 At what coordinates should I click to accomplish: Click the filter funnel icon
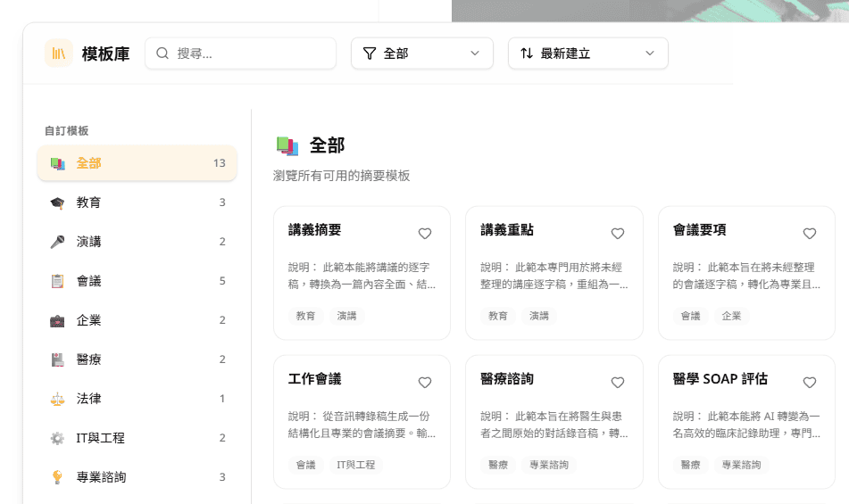pyautogui.click(x=370, y=53)
